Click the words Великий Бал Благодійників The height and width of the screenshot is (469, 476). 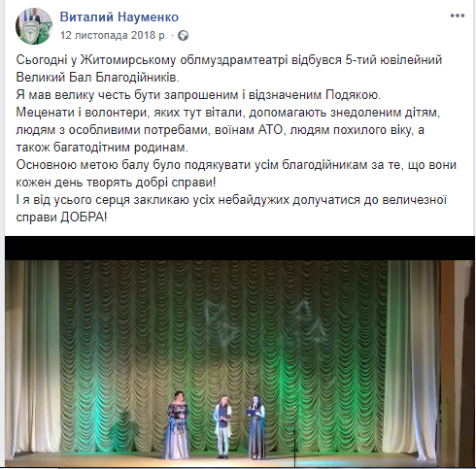[x=97, y=78]
